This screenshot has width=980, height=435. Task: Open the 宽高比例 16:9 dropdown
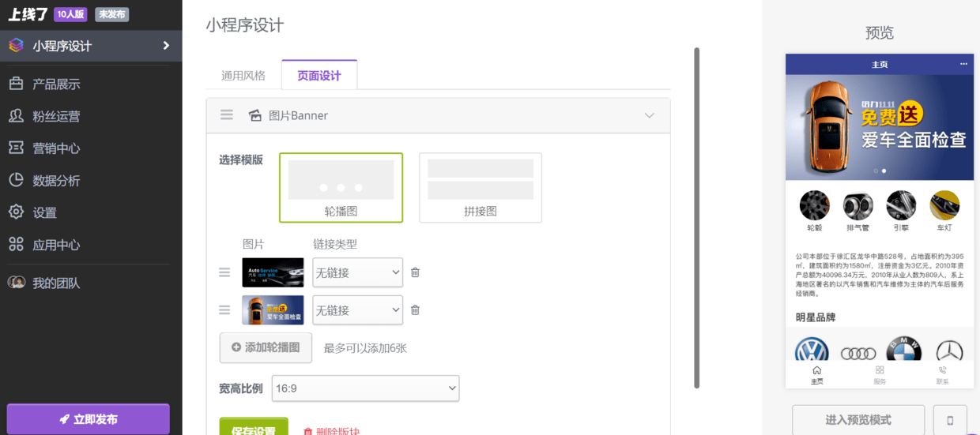coord(365,388)
